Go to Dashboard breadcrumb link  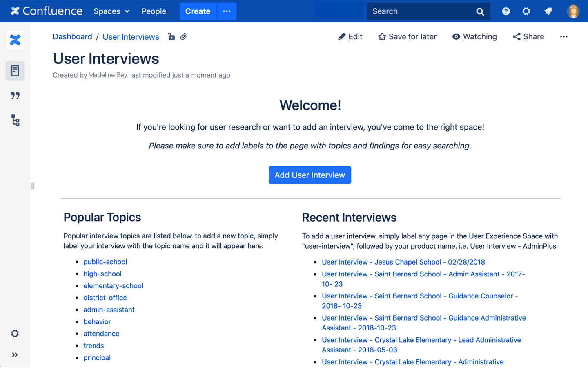coord(72,37)
